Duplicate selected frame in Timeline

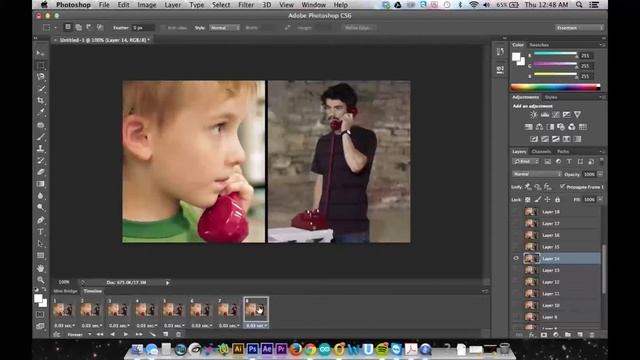[x=166, y=334]
